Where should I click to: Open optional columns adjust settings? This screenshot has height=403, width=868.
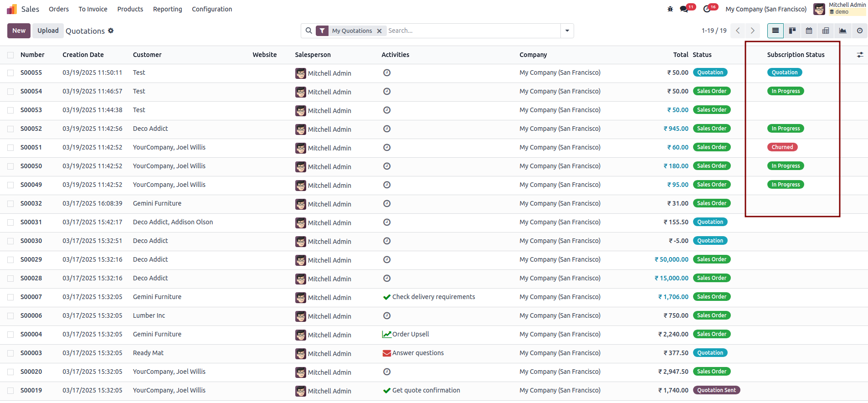pyautogui.click(x=860, y=55)
